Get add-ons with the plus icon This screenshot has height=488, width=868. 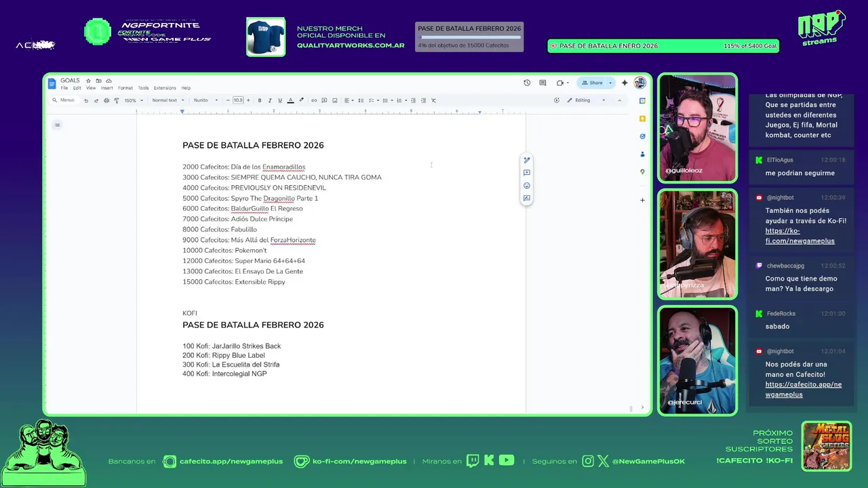pyautogui.click(x=642, y=200)
